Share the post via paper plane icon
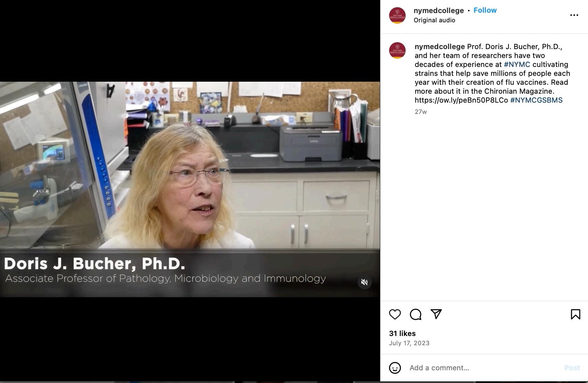The image size is (588, 383). point(436,314)
